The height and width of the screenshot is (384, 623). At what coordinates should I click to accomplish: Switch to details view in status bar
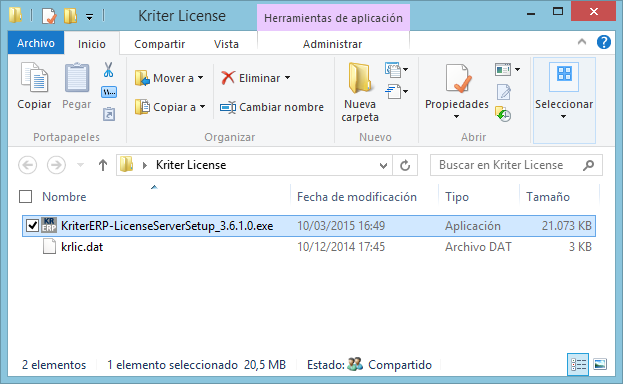pos(578,364)
